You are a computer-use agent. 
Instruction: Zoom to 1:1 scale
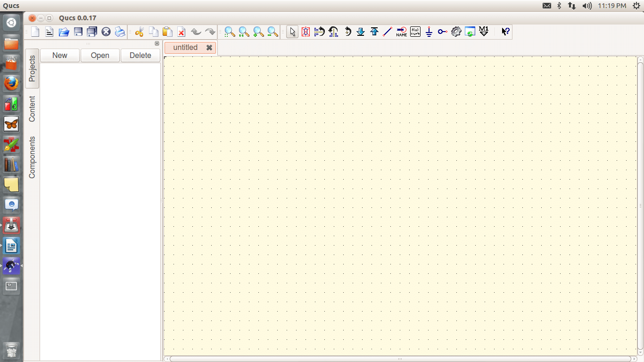[244, 32]
